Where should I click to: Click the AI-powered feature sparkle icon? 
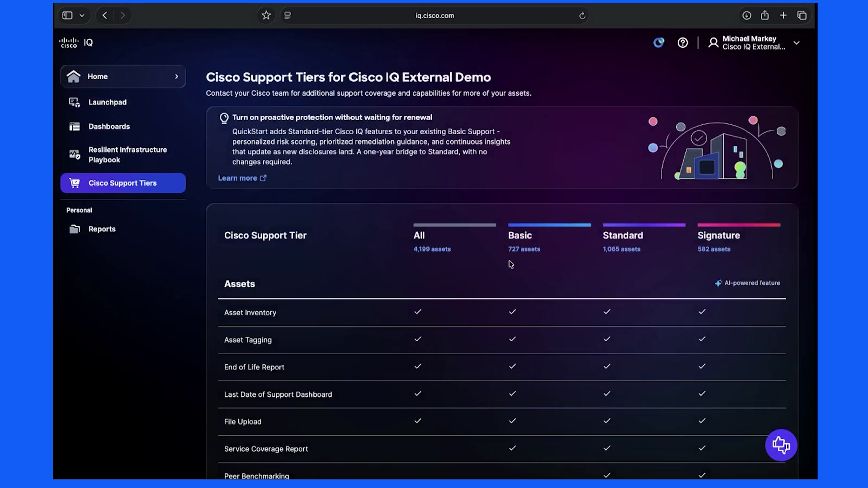pyautogui.click(x=718, y=283)
